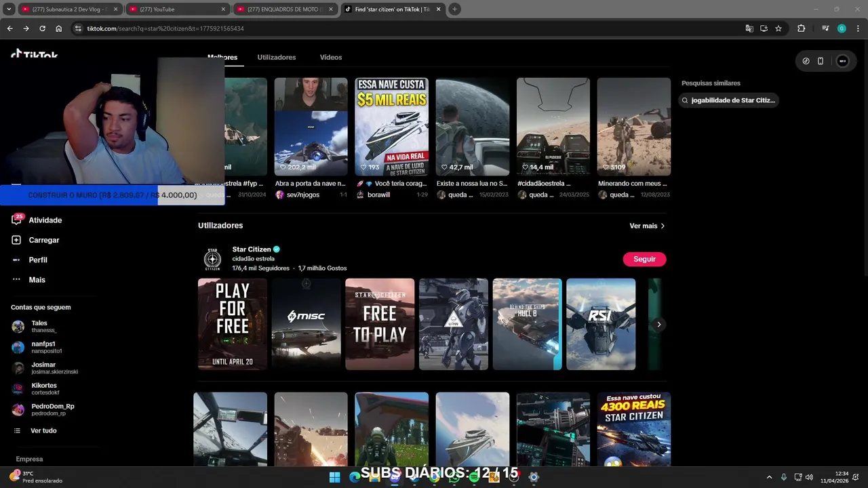Open the Chrome profile G avatar
Image resolution: width=868 pixels, height=488 pixels.
tap(842, 28)
